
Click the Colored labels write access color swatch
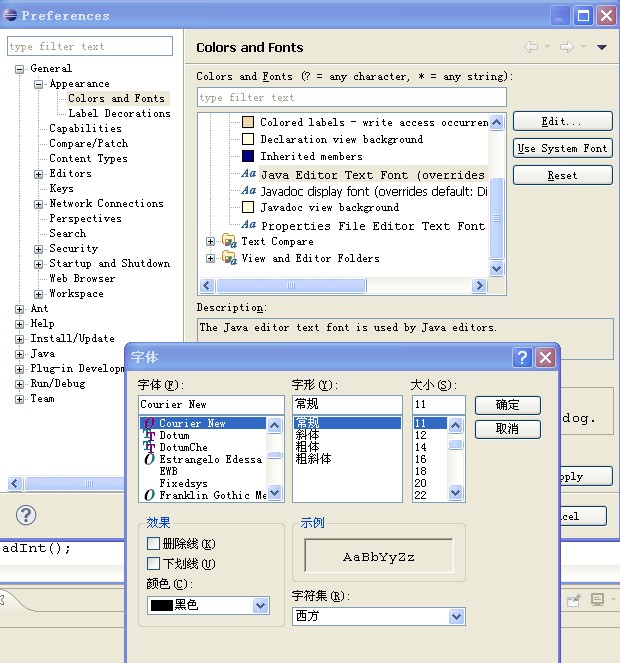point(248,122)
